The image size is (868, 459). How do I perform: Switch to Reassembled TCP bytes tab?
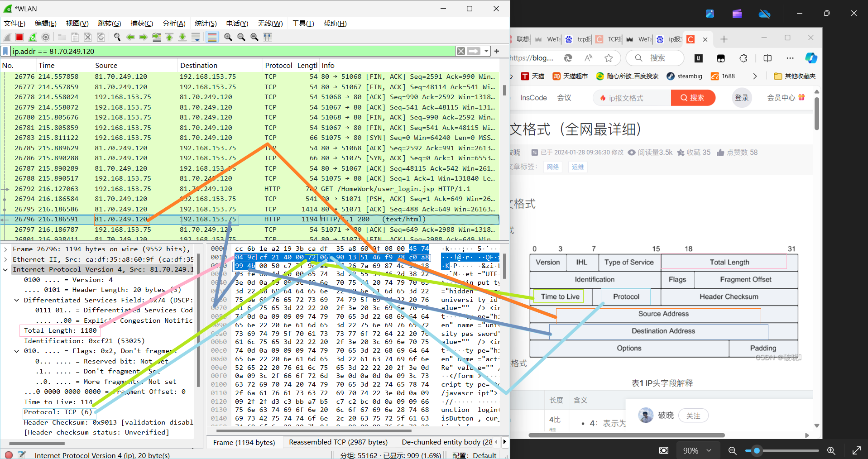pos(338,442)
